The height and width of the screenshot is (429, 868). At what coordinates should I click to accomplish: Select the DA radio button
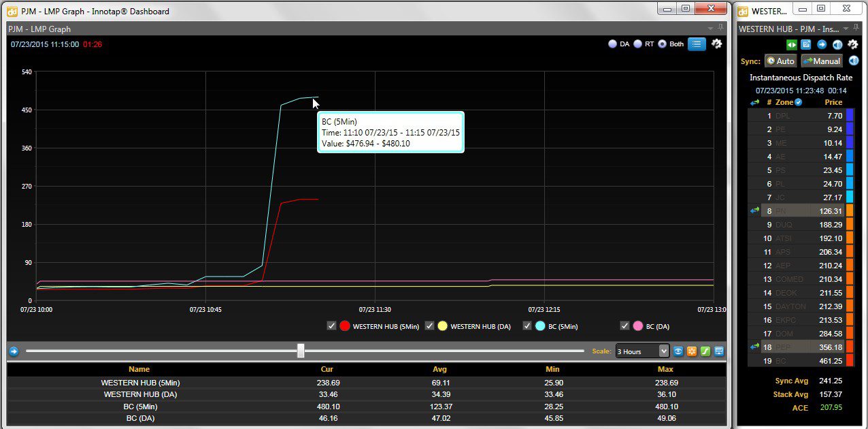click(x=613, y=44)
